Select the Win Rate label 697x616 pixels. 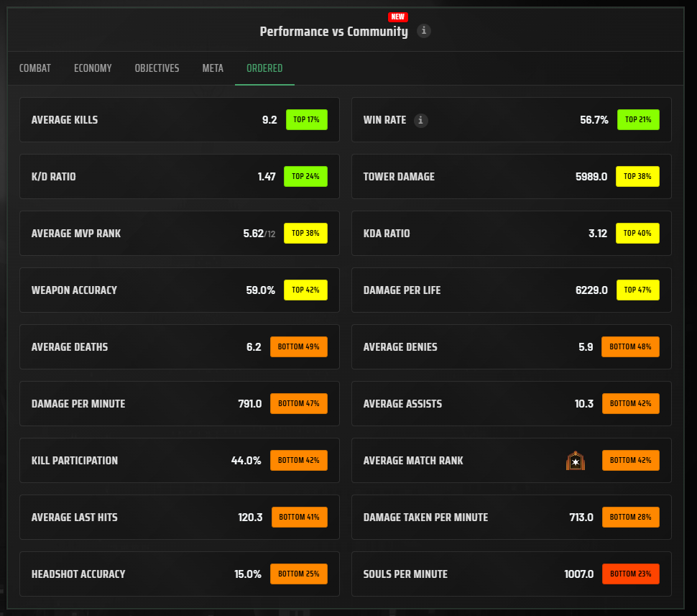(384, 120)
